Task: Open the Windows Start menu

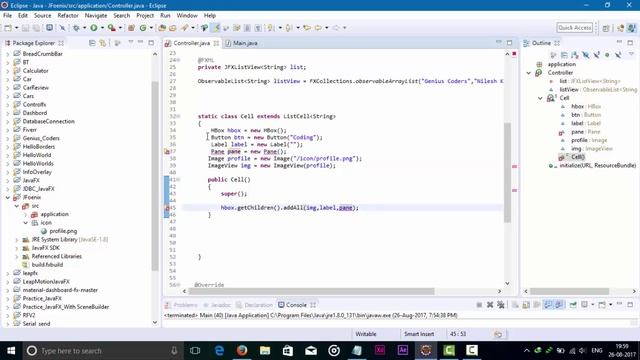Action: [11, 351]
